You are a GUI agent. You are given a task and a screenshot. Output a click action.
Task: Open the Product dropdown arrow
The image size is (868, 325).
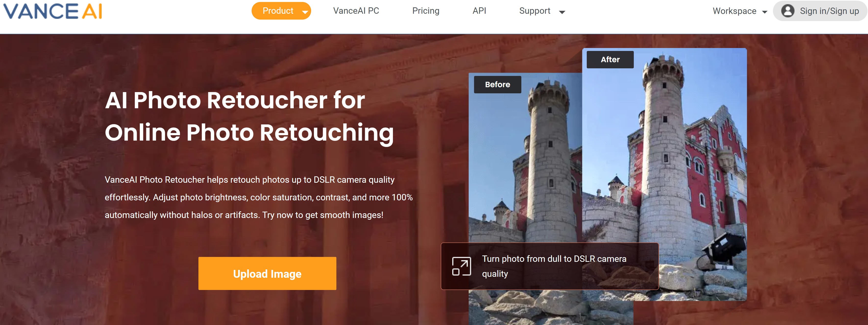point(305,12)
